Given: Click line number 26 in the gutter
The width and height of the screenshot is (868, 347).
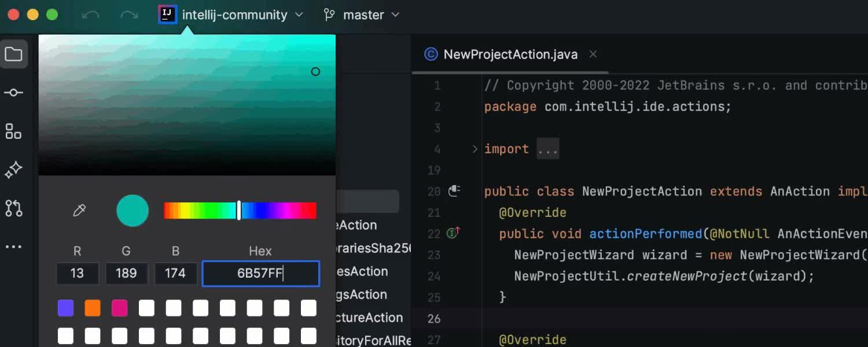Looking at the screenshot, I should click(433, 318).
